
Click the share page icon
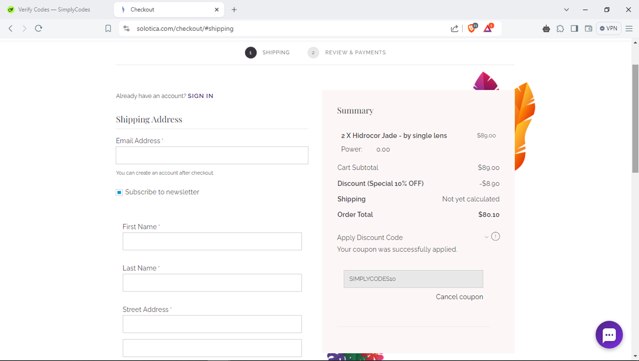coord(454,29)
